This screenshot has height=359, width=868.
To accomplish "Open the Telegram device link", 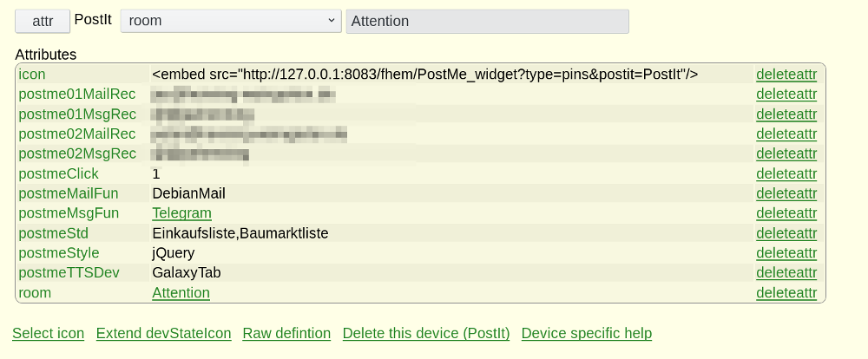I will pos(181,213).
